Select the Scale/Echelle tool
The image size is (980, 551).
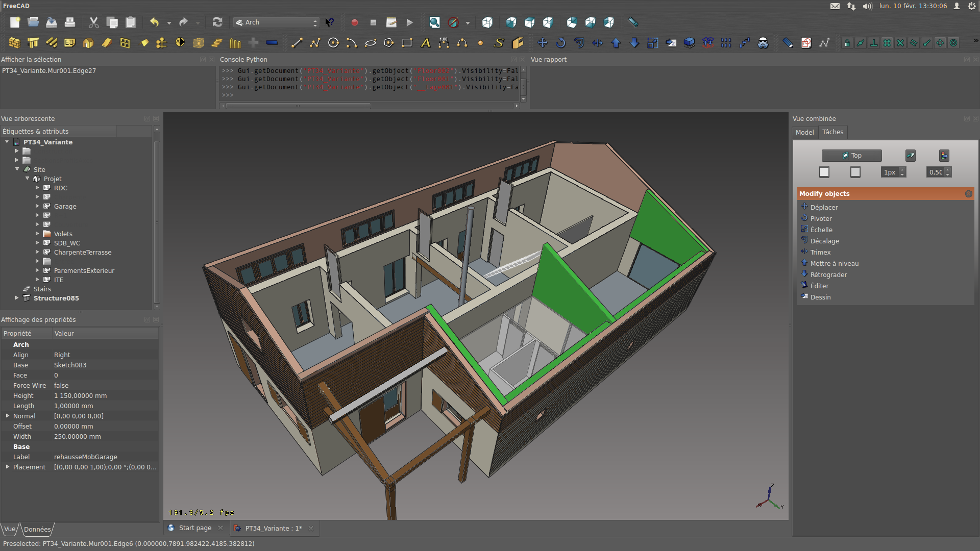[820, 230]
